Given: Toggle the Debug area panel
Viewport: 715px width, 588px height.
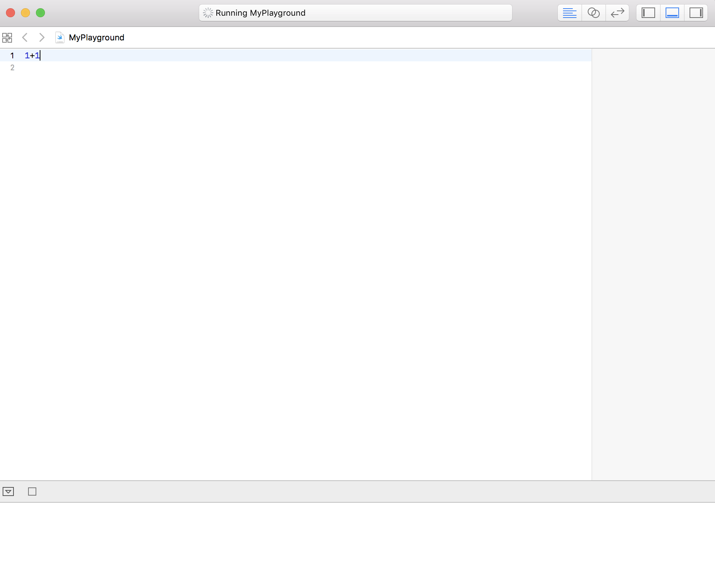Looking at the screenshot, I should (672, 13).
